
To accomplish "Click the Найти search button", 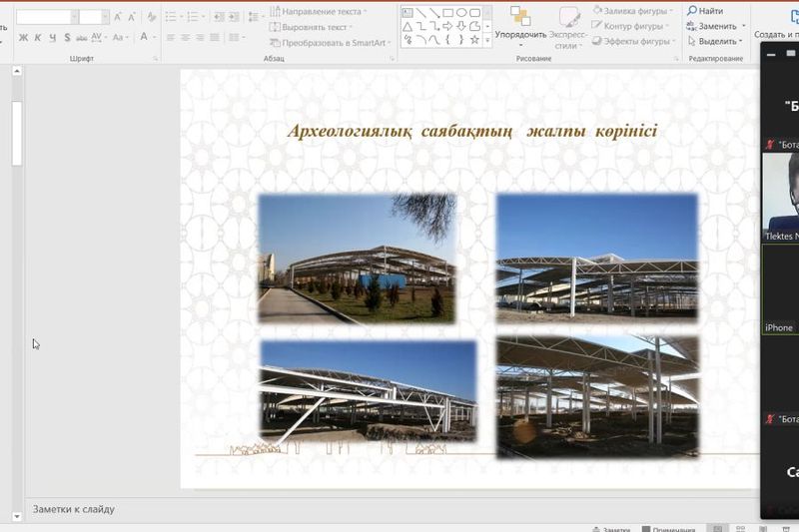I will tap(705, 11).
